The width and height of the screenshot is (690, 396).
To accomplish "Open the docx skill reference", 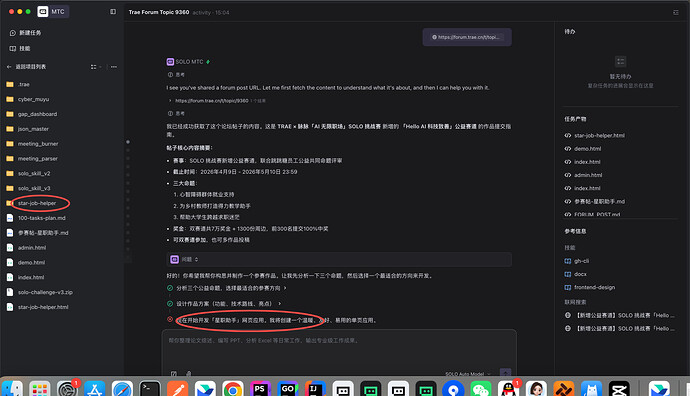I will [576, 274].
